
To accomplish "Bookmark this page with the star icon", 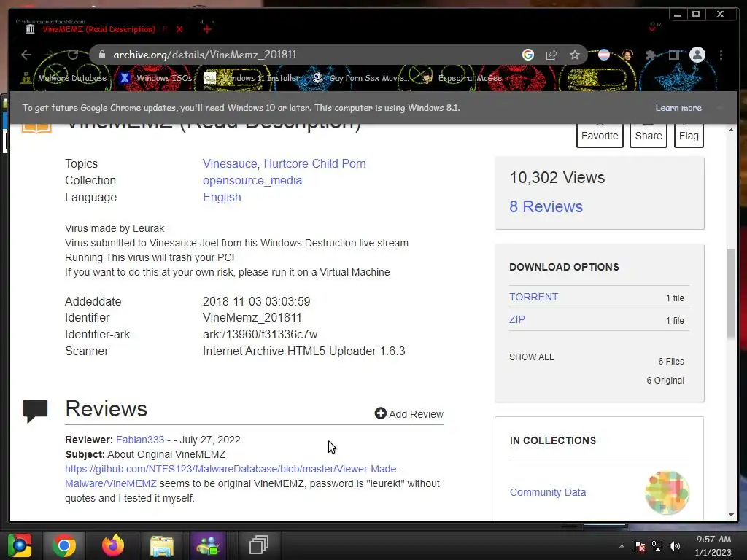I will click(x=575, y=55).
